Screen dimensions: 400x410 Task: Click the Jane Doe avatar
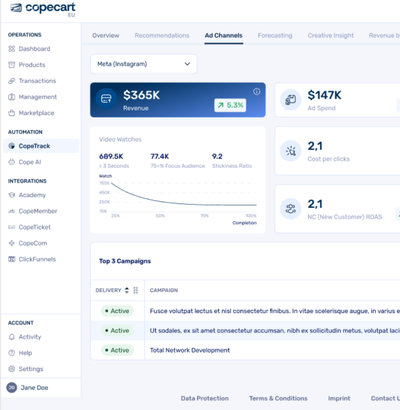click(x=12, y=388)
